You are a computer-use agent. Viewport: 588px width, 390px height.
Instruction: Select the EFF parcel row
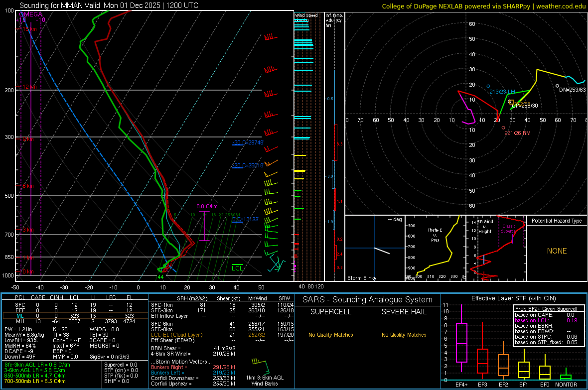(74, 310)
